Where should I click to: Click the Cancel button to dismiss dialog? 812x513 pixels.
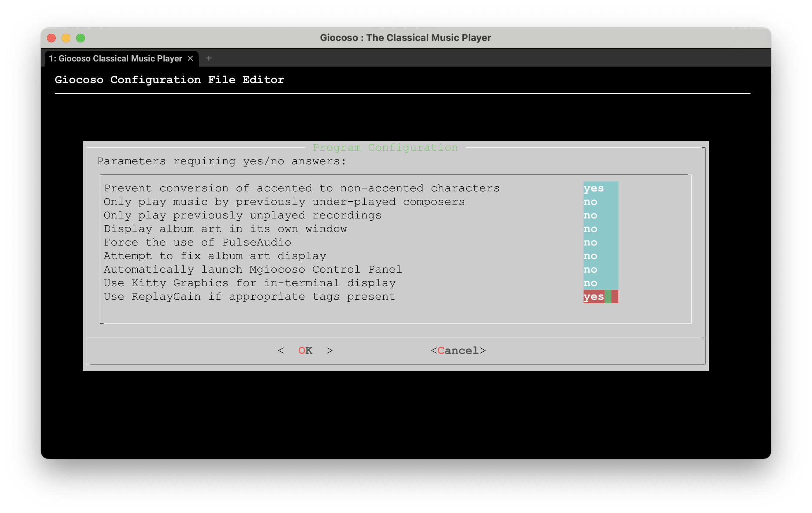459,350
